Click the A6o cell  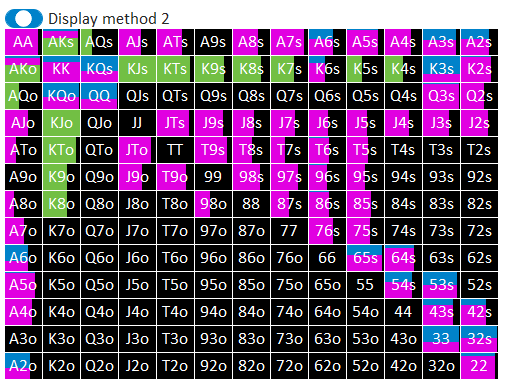(x=23, y=258)
